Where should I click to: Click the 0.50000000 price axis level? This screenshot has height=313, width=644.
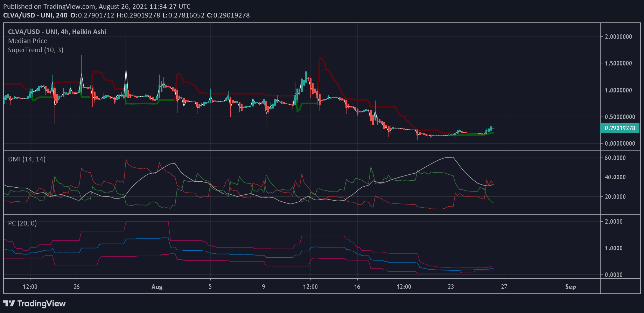coord(619,117)
